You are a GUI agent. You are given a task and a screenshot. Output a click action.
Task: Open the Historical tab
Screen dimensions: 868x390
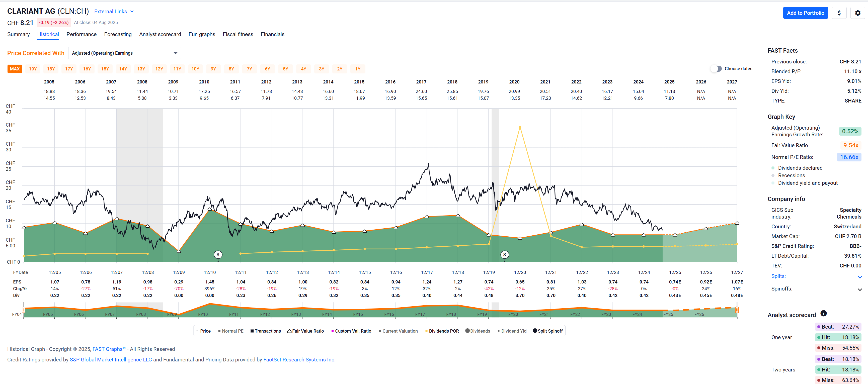click(x=48, y=34)
